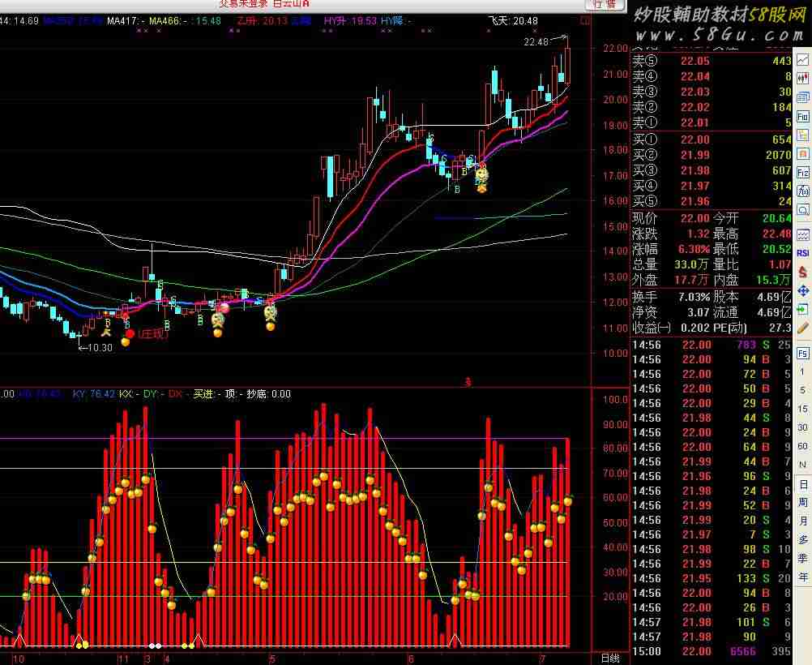
Task: Click the 庄现 red dot marker
Action: click(130, 333)
